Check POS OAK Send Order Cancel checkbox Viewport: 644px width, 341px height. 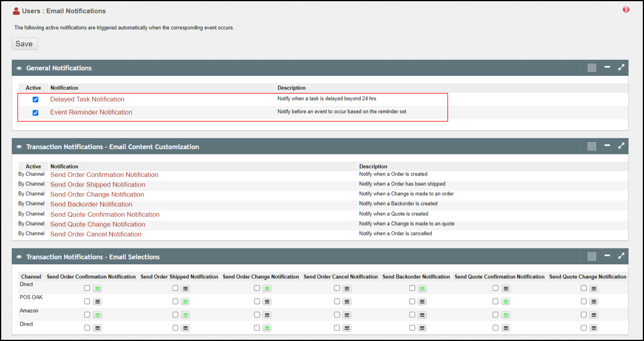337,301
